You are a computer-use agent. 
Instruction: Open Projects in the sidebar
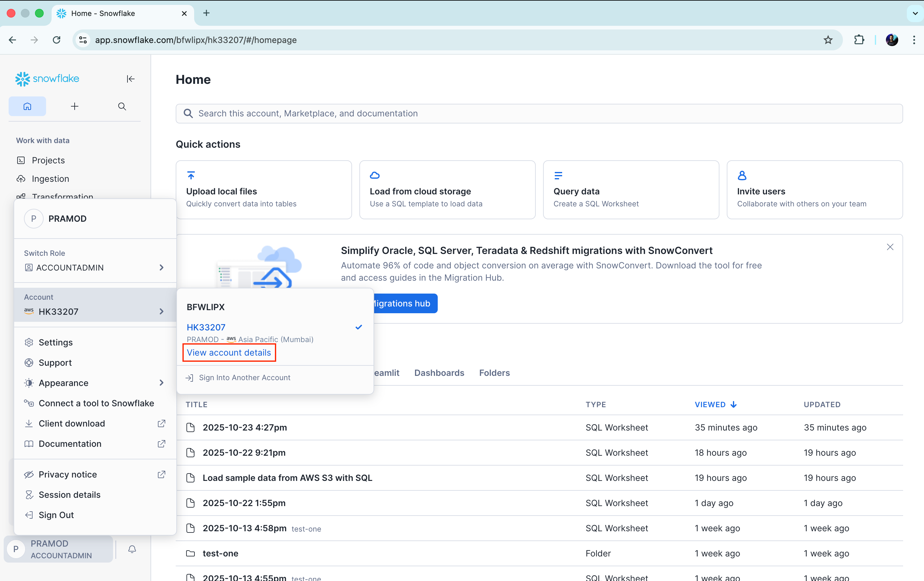point(48,160)
